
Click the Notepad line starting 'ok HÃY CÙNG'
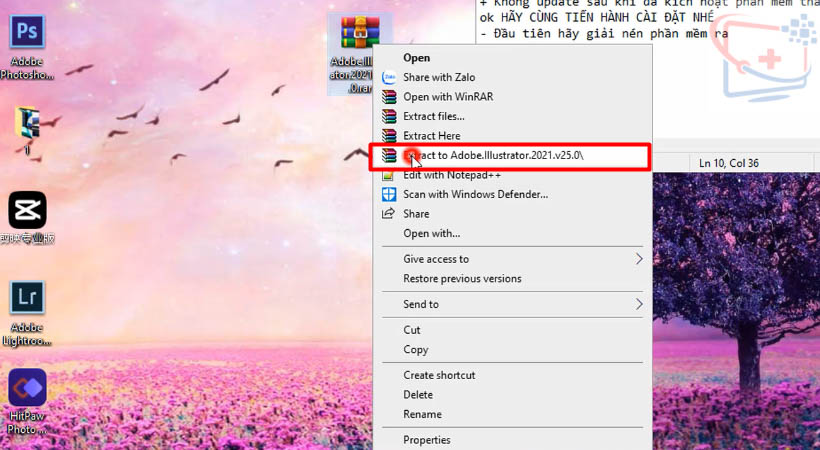click(x=597, y=17)
